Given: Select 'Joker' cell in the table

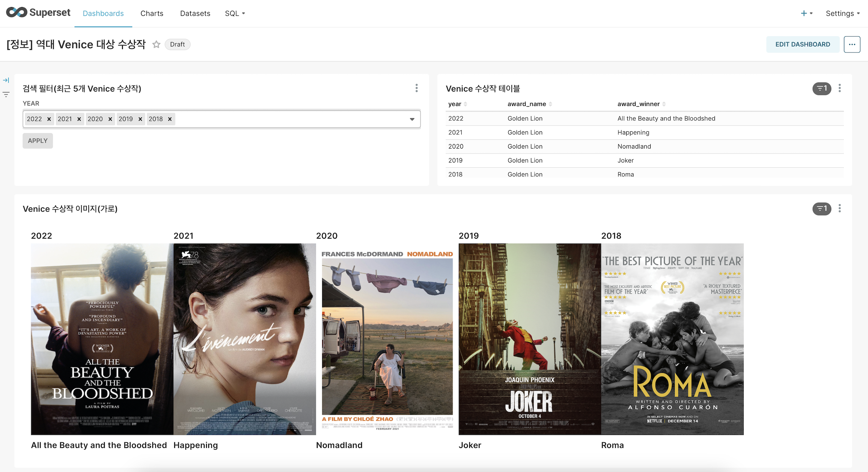Looking at the screenshot, I should click(625, 160).
